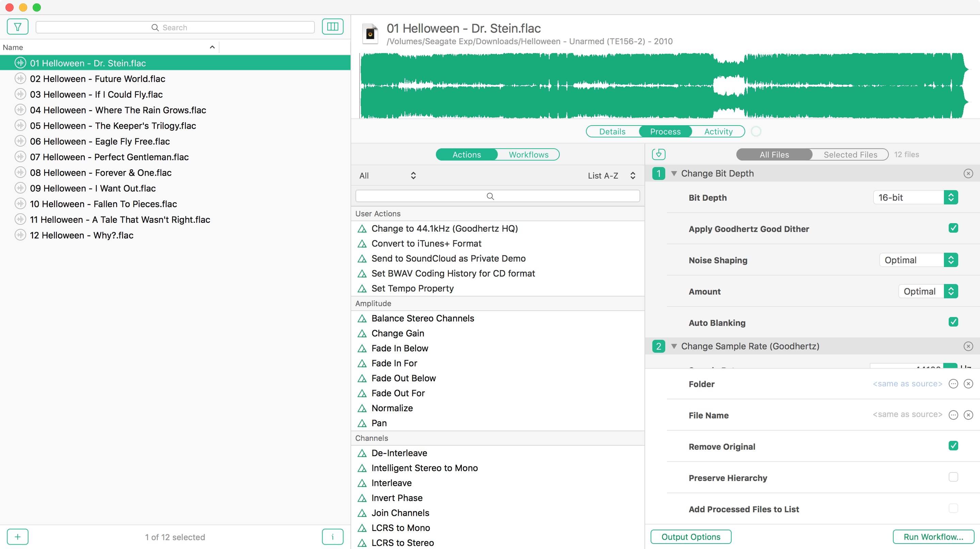Viewport: 980px width, 549px height.
Task: Select the Workflows tab
Action: pos(528,155)
